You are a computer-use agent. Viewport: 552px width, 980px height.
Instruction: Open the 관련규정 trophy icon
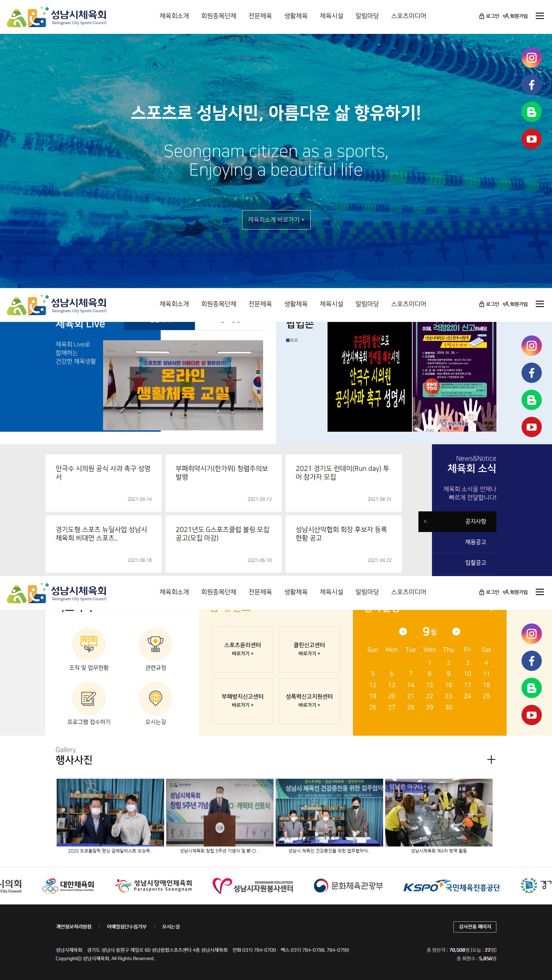coord(155,644)
